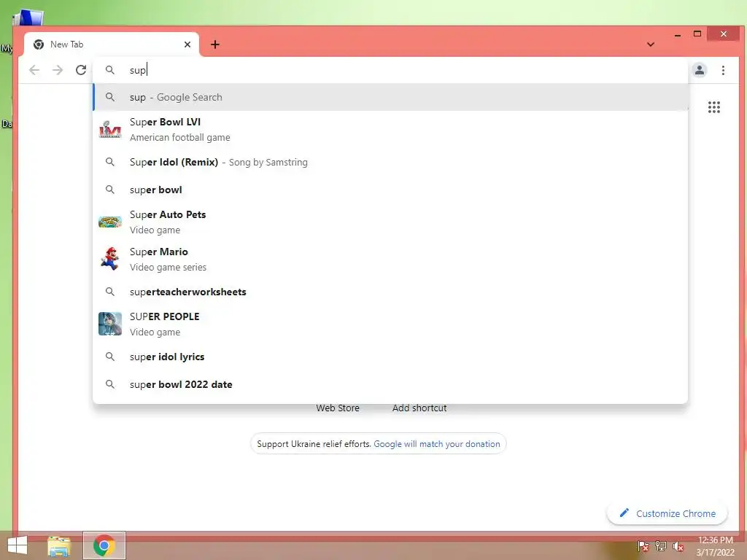The image size is (747, 560).
Task: Open the Chrome three-dot menu
Action: point(723,71)
